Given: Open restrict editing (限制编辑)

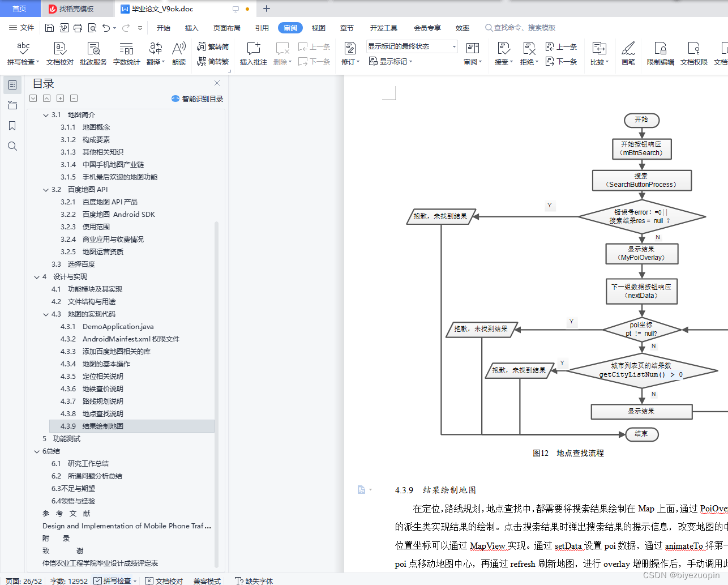Looking at the screenshot, I should (x=660, y=54).
